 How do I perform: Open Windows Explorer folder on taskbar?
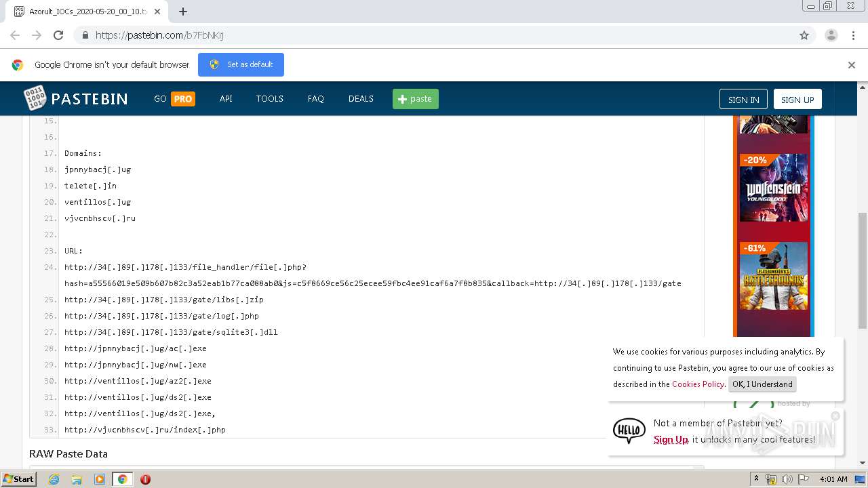click(x=77, y=479)
